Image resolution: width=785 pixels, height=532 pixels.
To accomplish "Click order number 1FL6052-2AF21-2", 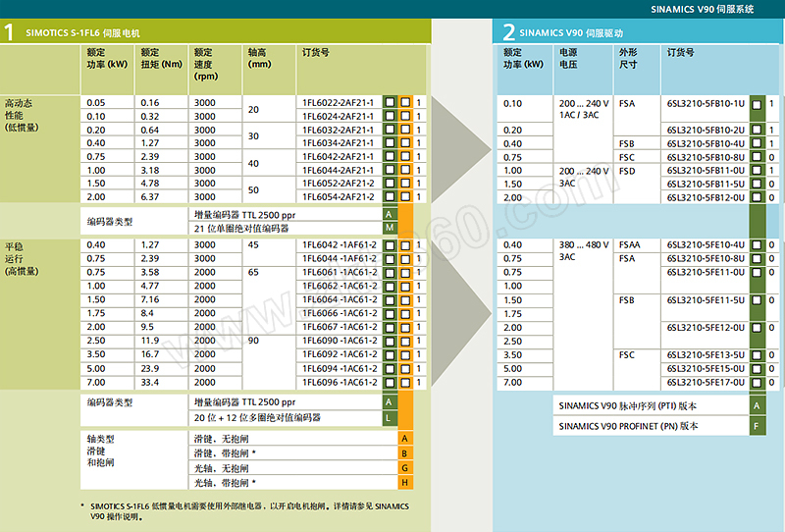I will coord(338,183).
